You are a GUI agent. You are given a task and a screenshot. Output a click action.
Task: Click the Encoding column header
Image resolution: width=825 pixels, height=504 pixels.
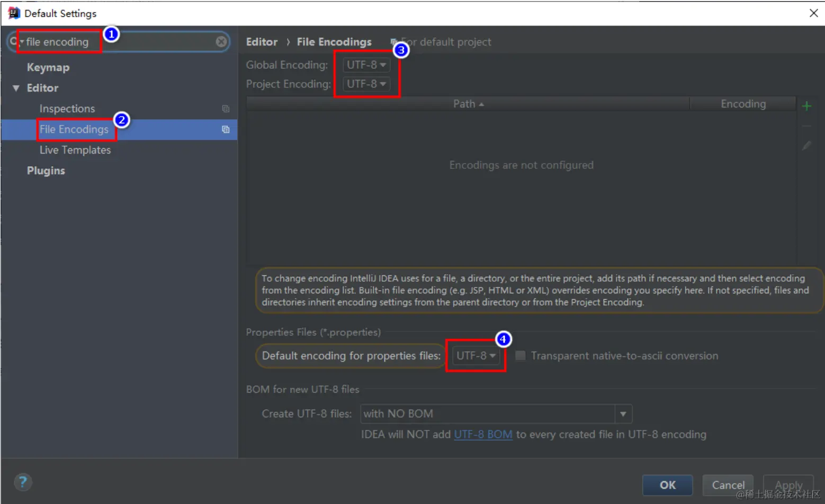pos(743,104)
